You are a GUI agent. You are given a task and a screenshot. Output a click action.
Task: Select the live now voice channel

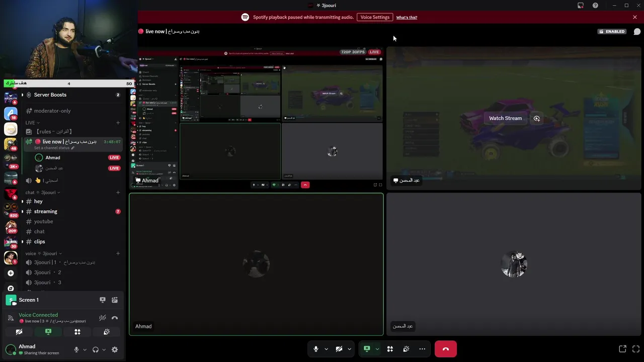click(72, 144)
